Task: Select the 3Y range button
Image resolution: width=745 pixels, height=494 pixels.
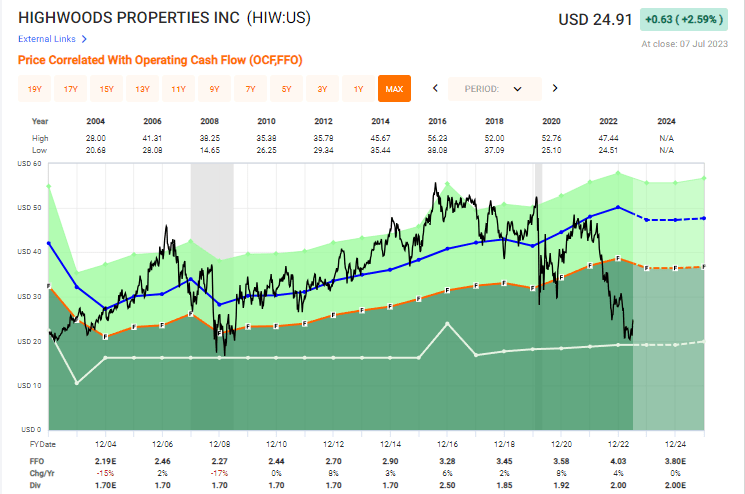Action: pos(322,89)
